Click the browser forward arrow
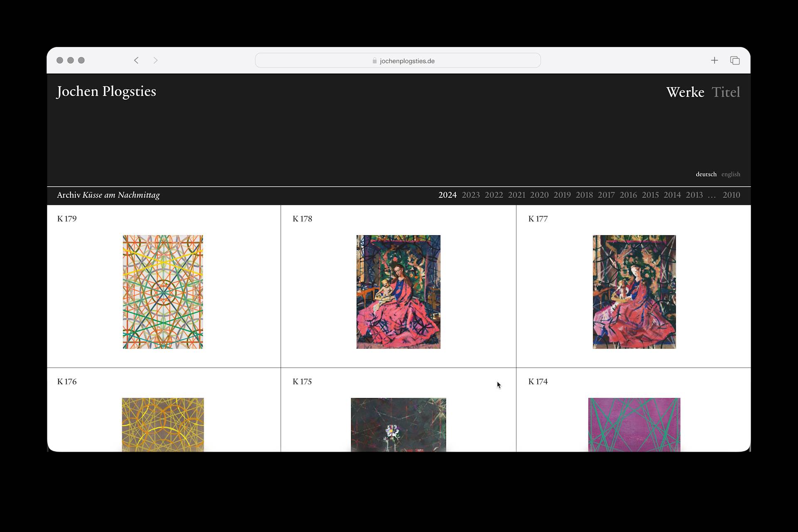This screenshot has height=532, width=798. (x=155, y=60)
